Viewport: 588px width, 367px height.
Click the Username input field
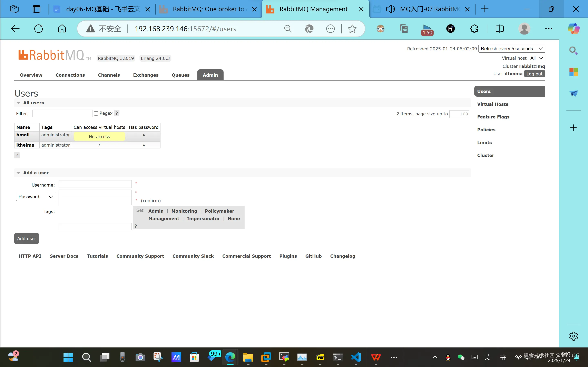coord(95,184)
